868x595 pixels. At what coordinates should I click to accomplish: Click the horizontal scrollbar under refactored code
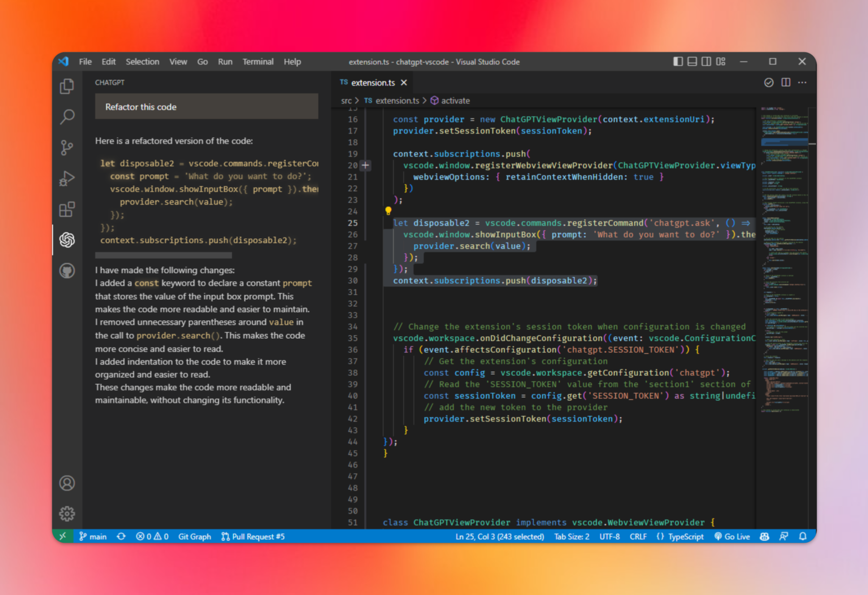point(164,255)
